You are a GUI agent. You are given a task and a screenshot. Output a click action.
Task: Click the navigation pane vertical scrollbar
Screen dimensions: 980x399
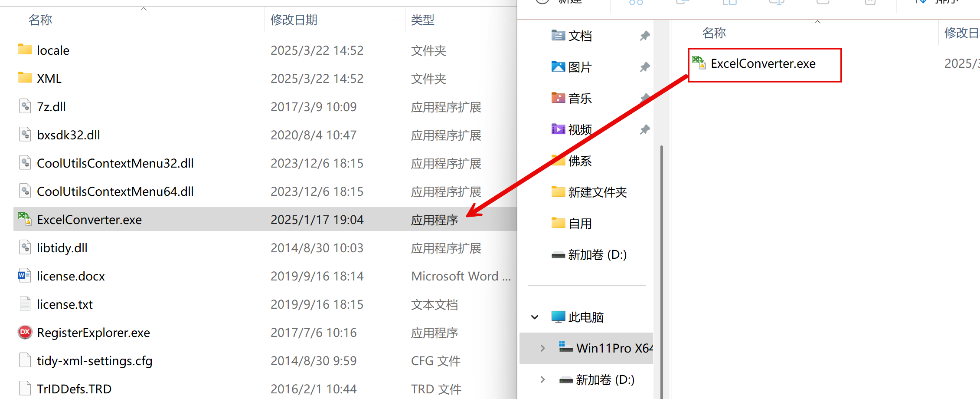pos(661,261)
